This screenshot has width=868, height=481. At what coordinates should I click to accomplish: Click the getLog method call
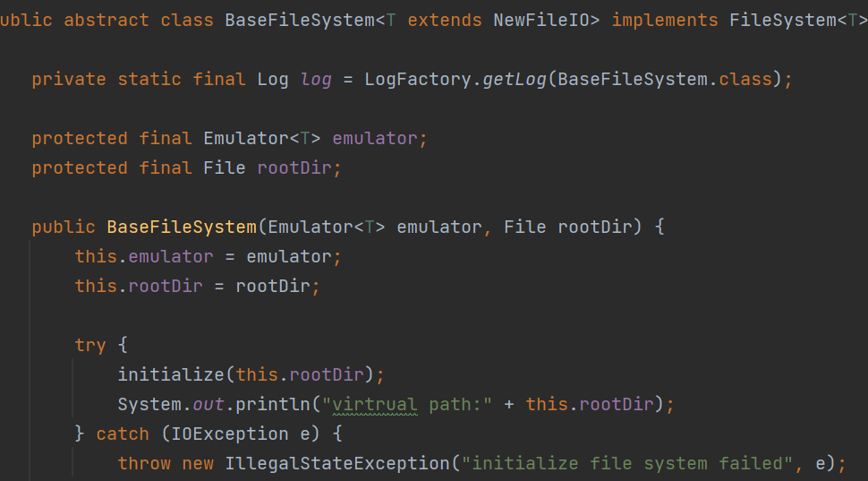coord(515,79)
